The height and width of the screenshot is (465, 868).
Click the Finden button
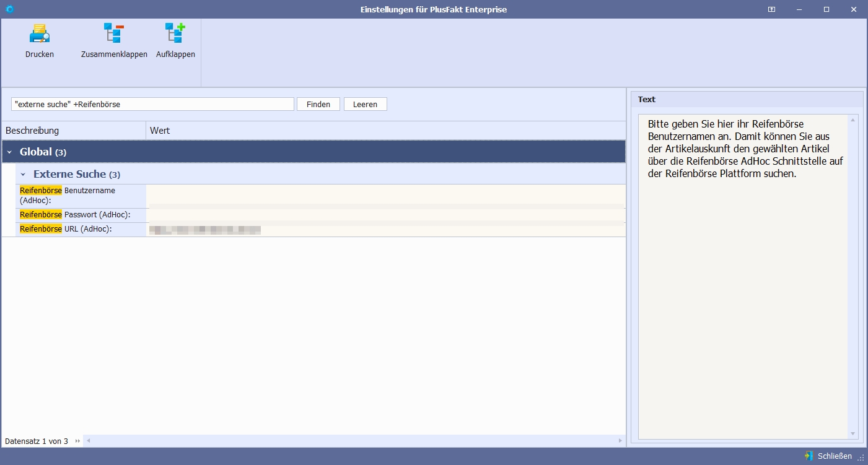point(318,104)
